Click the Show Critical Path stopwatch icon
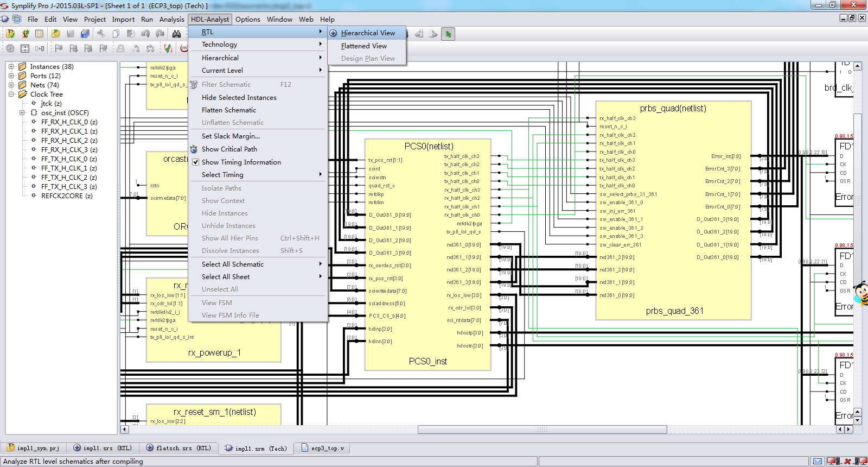Viewport: 868px width, 467px height. coord(194,149)
